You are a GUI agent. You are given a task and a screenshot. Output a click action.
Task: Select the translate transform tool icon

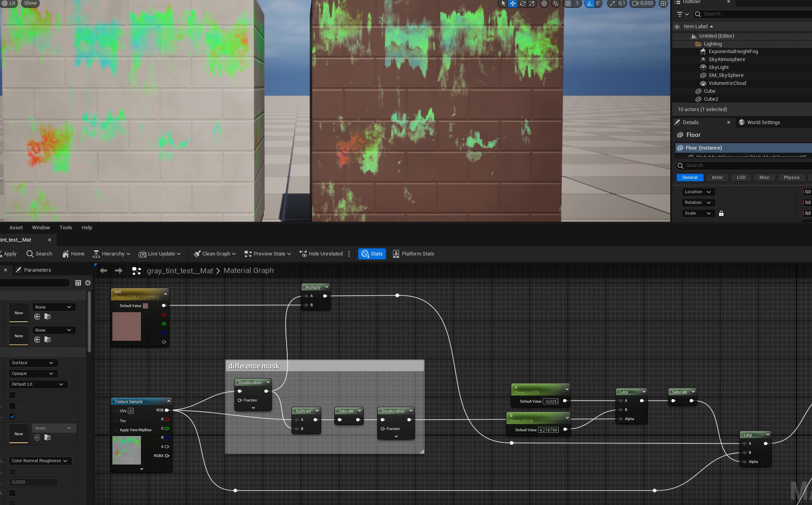(x=513, y=3)
